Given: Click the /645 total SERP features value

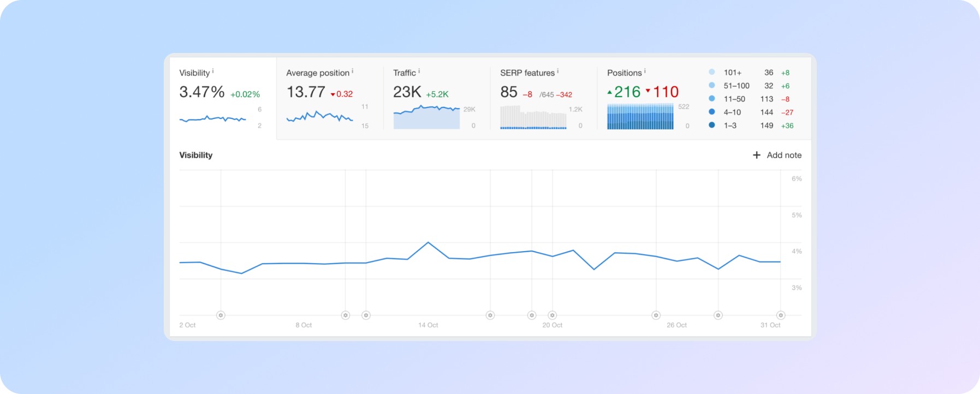Looking at the screenshot, I should pyautogui.click(x=547, y=95).
